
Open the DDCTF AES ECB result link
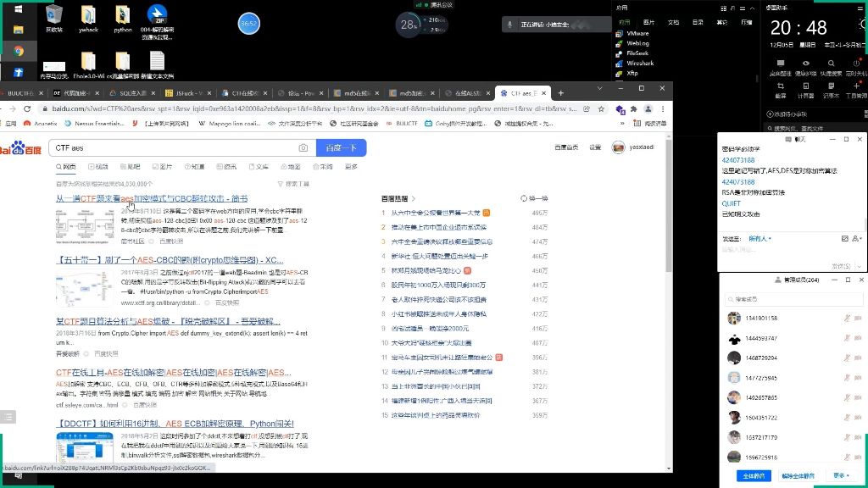tap(175, 424)
